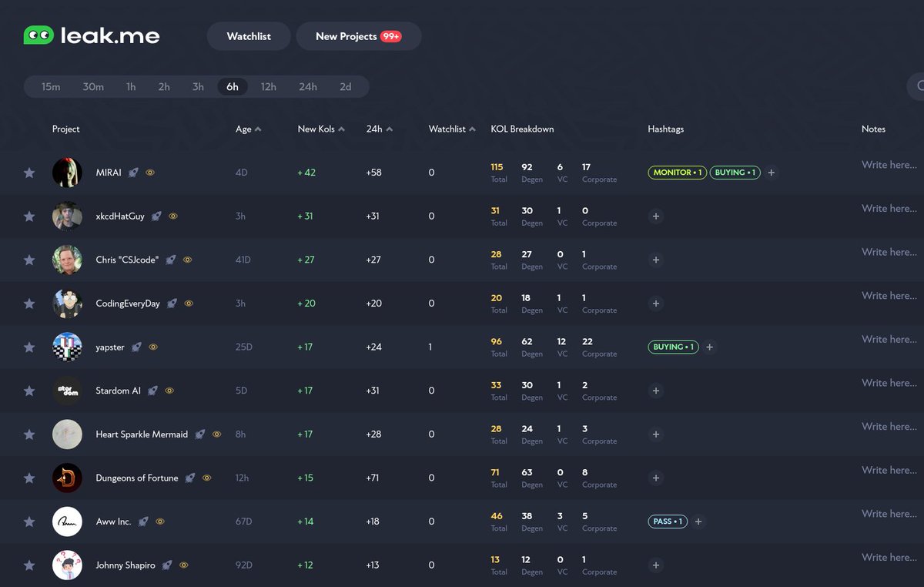This screenshot has height=587, width=924.
Task: Click the eye icon next to xkcdHatGuy
Action: click(173, 216)
